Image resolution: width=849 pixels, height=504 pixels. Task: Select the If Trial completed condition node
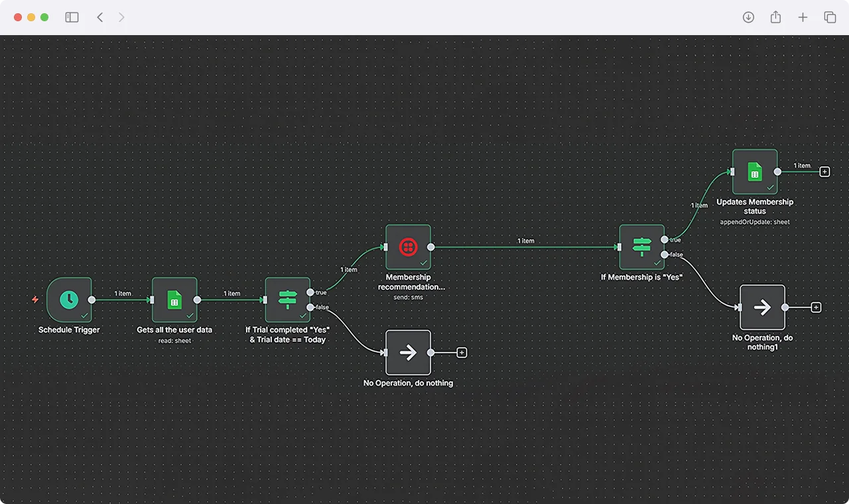click(288, 300)
